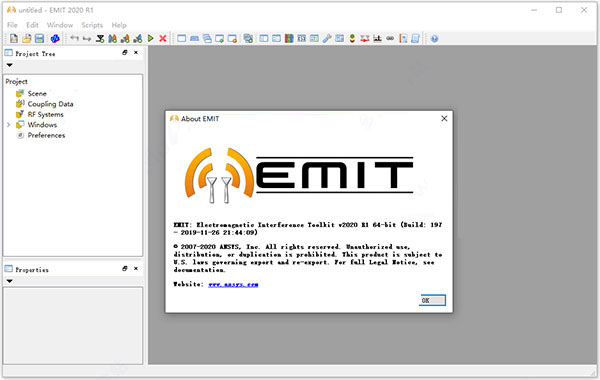
Task: Click the red green blue color matrix icon
Action: coord(289,38)
